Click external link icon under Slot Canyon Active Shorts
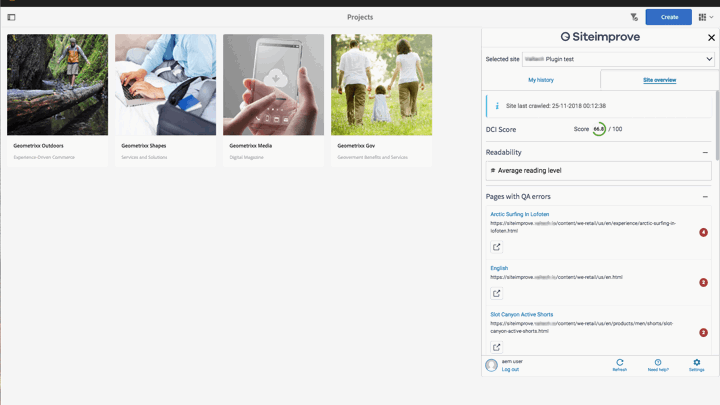 click(497, 347)
